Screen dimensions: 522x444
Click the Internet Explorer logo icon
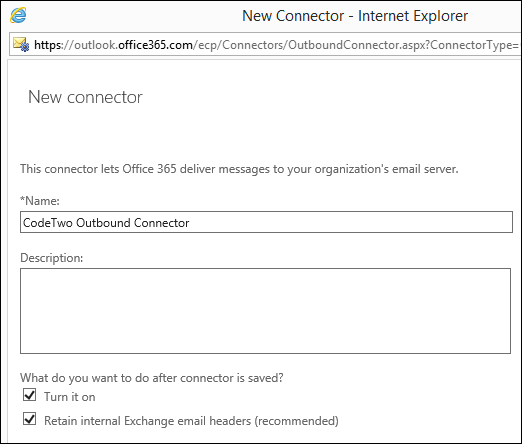click(18, 15)
